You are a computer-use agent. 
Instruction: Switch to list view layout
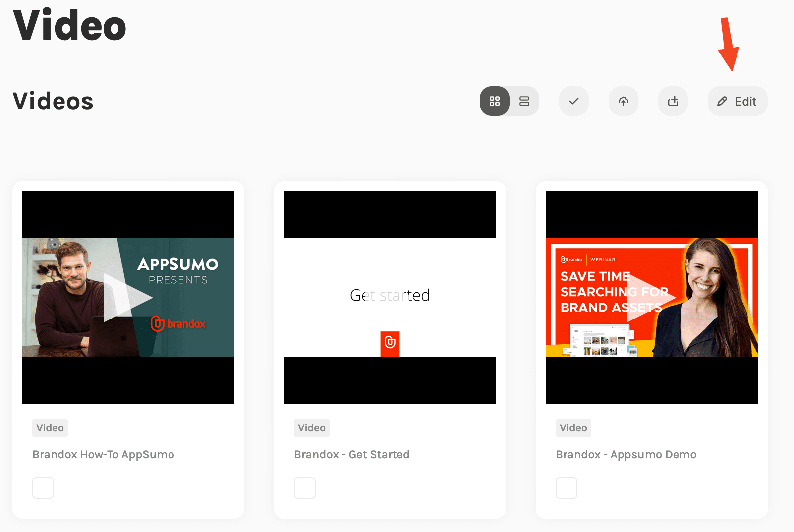pos(524,101)
